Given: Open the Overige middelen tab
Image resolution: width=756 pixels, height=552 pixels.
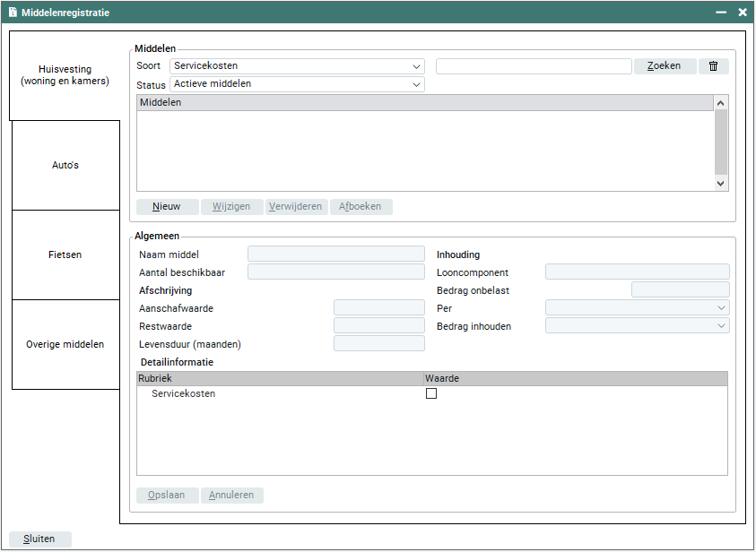Looking at the screenshot, I should pyautogui.click(x=65, y=345).
